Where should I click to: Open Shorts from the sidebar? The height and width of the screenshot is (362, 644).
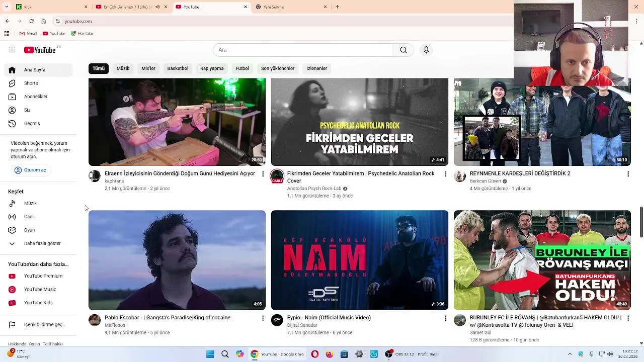[x=39, y=83]
